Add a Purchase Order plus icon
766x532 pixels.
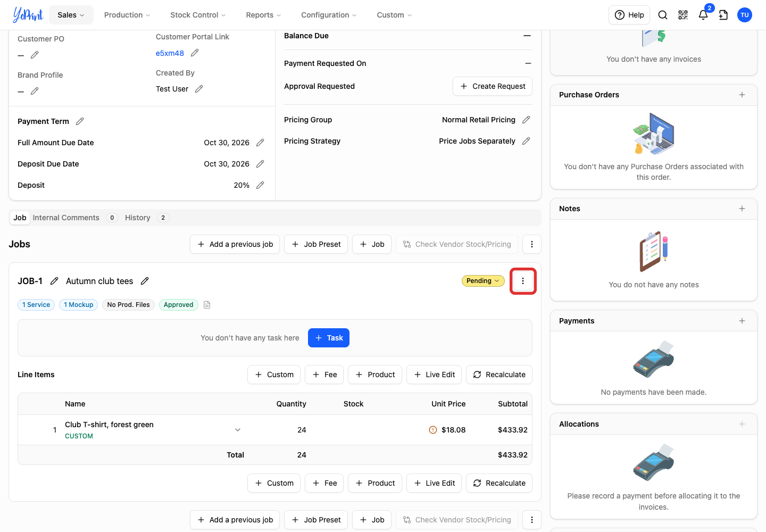click(742, 95)
